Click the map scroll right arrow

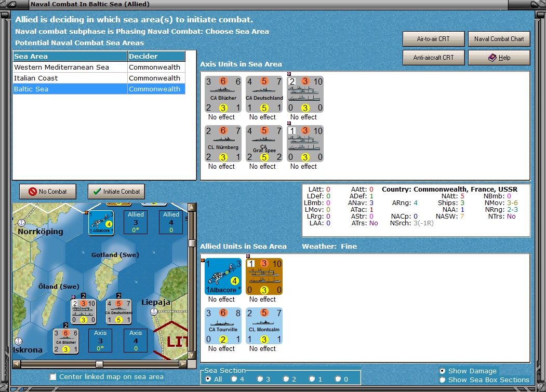click(x=183, y=364)
